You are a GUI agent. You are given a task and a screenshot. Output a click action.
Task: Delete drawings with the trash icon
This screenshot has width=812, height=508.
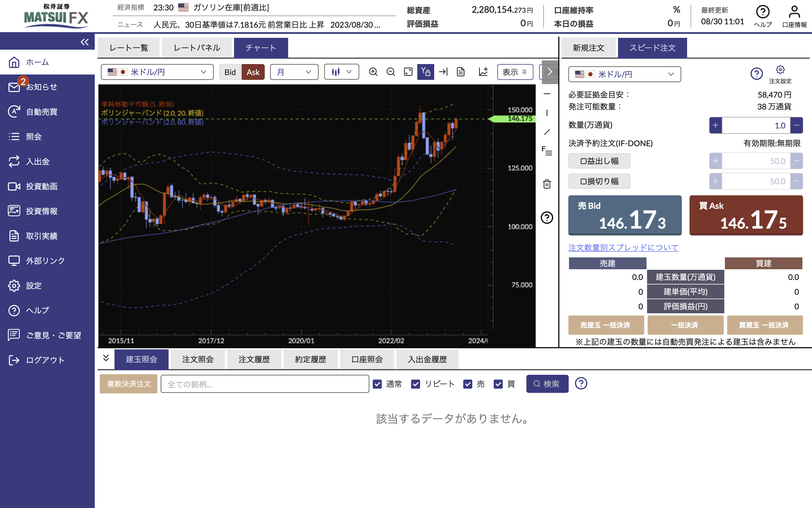tap(547, 184)
